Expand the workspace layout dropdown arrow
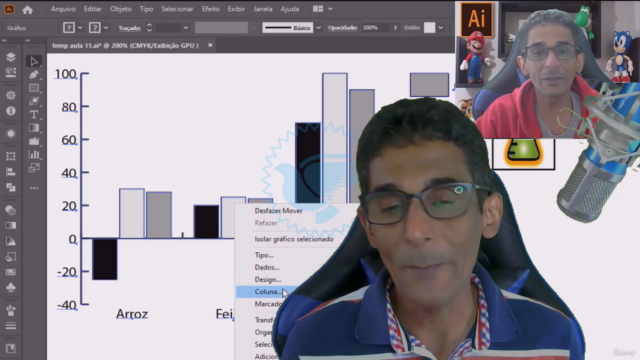The image size is (640, 360). click(x=330, y=9)
